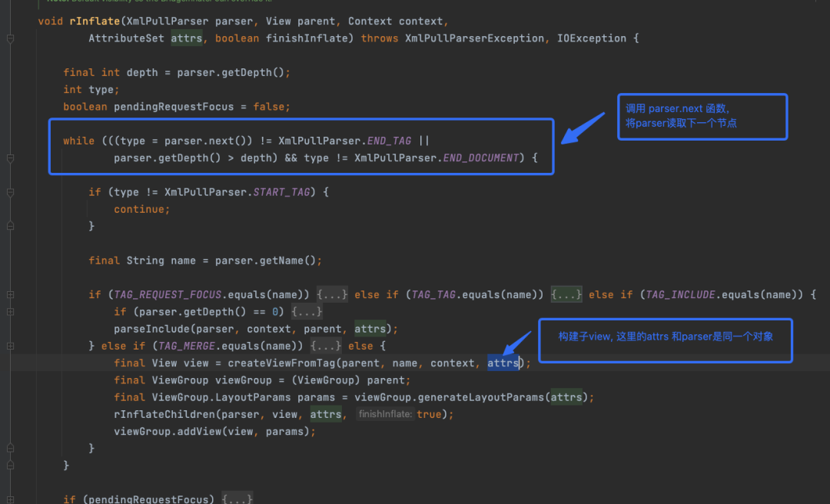830x504 pixels.
Task: Click the rInflateChildren method call
Action: tap(164, 414)
